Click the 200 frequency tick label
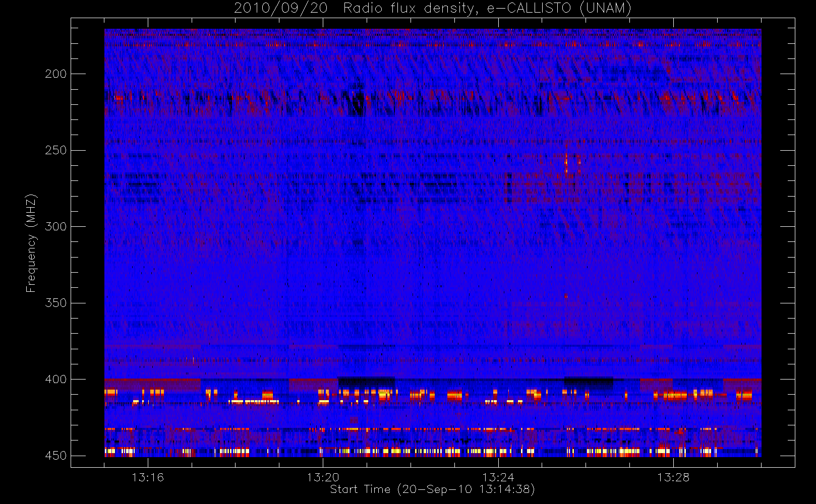The image size is (816, 504). (x=55, y=74)
